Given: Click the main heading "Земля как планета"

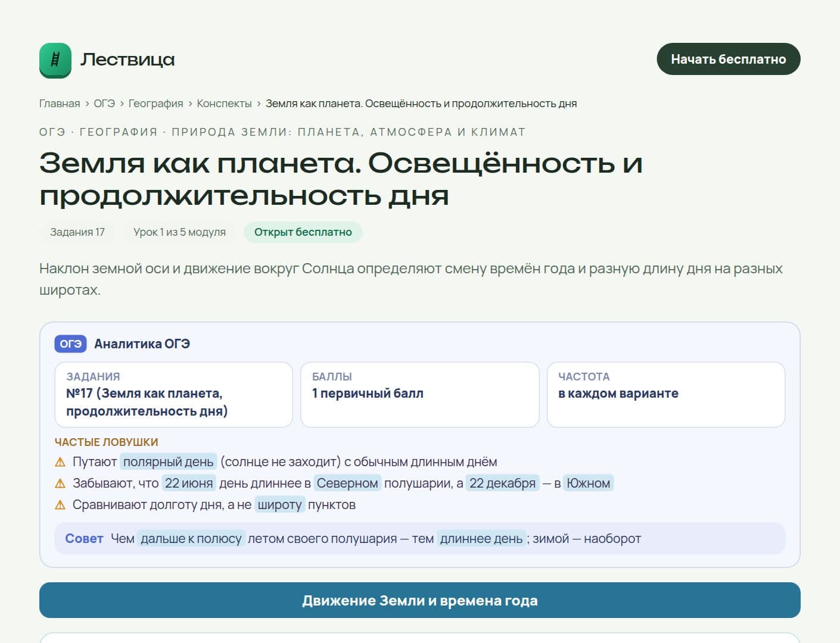Looking at the screenshot, I should pyautogui.click(x=341, y=179).
